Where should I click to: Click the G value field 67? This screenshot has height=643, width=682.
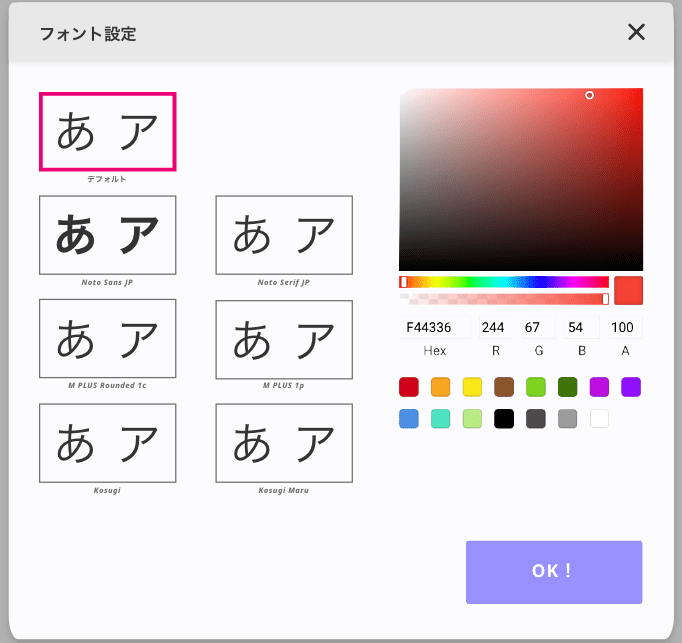pos(538,327)
